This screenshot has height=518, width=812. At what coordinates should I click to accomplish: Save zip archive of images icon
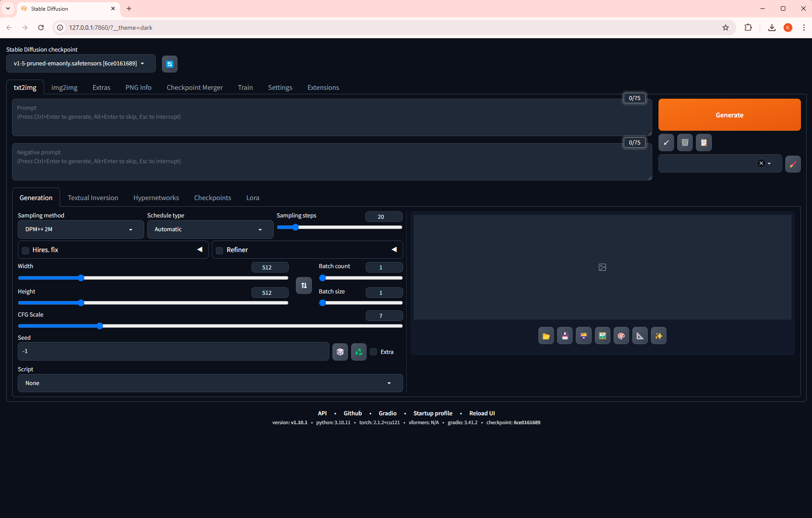[583, 336]
